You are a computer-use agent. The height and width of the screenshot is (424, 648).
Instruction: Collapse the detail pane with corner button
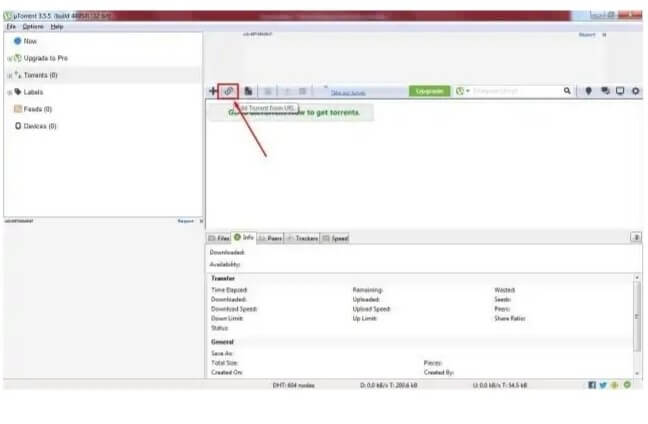[636, 237]
